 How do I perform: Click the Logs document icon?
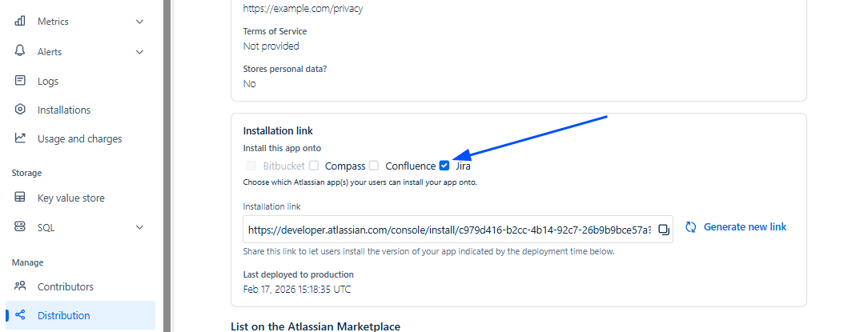[20, 81]
